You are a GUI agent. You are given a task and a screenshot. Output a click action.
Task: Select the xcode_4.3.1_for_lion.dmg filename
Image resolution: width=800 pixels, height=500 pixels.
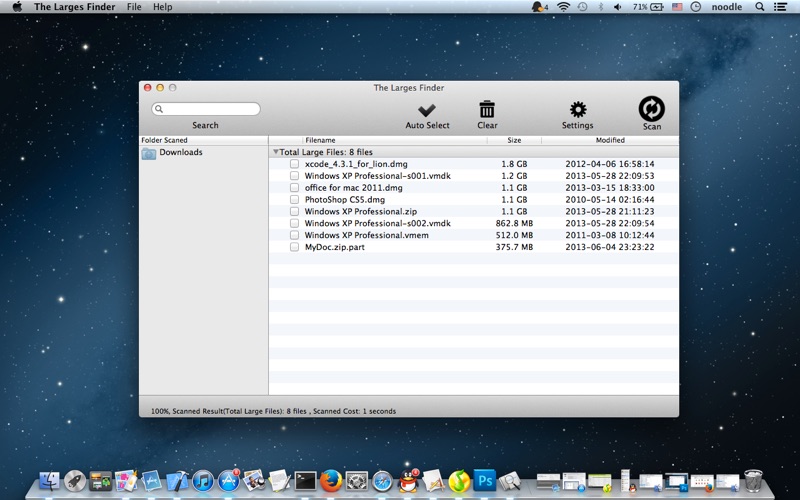point(356,164)
